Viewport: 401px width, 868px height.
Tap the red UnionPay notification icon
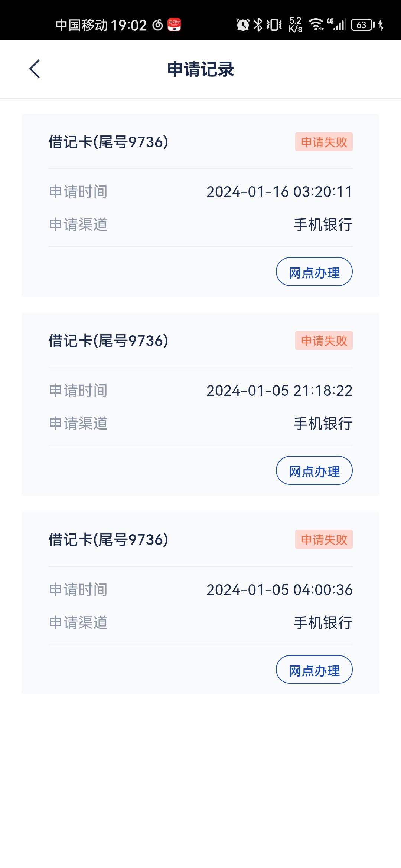click(174, 25)
